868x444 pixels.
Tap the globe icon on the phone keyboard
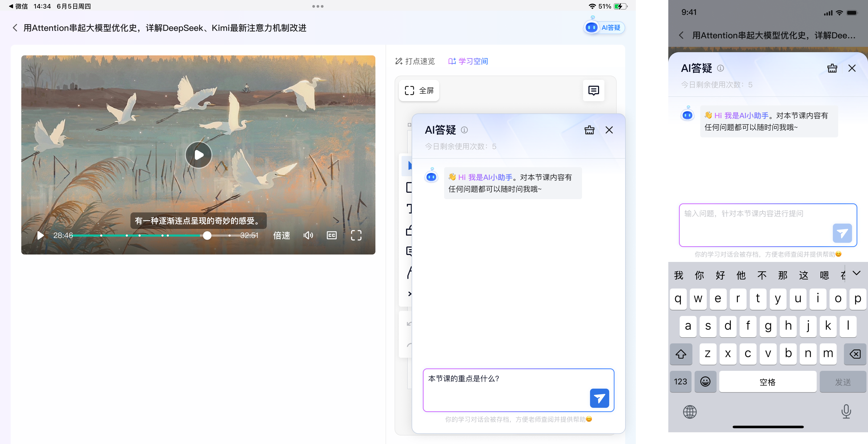click(x=689, y=412)
